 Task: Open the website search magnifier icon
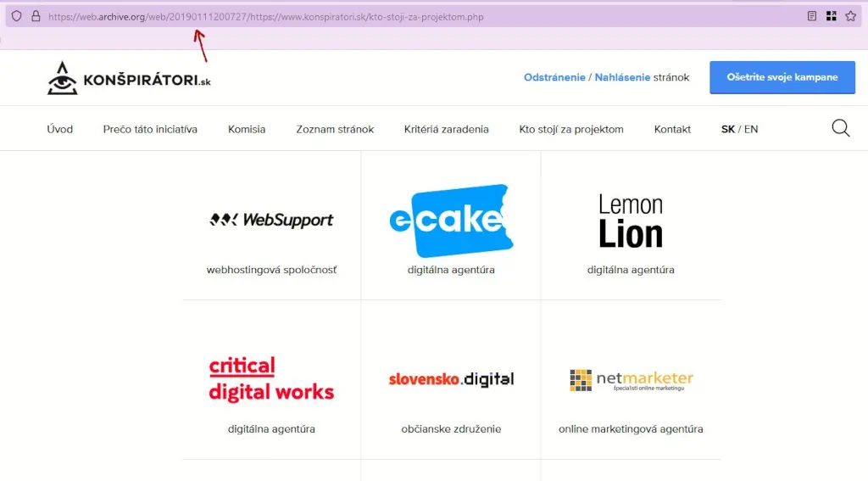tap(840, 128)
